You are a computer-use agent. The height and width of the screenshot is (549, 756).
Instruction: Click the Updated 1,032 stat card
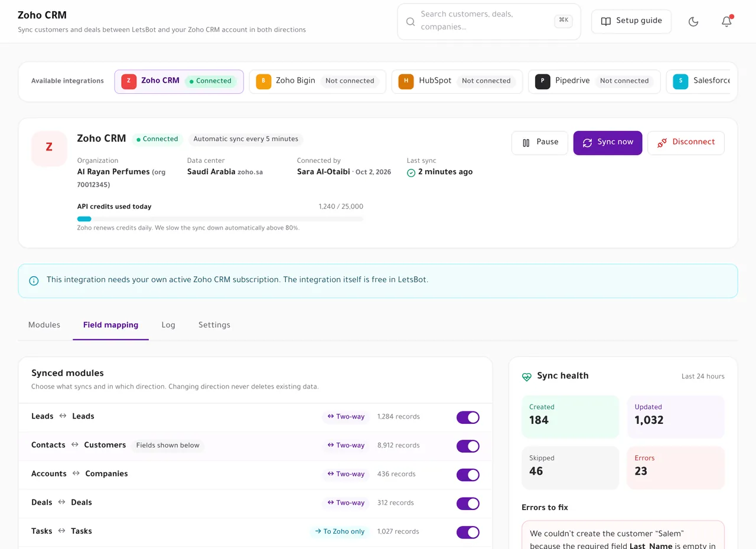coord(676,417)
